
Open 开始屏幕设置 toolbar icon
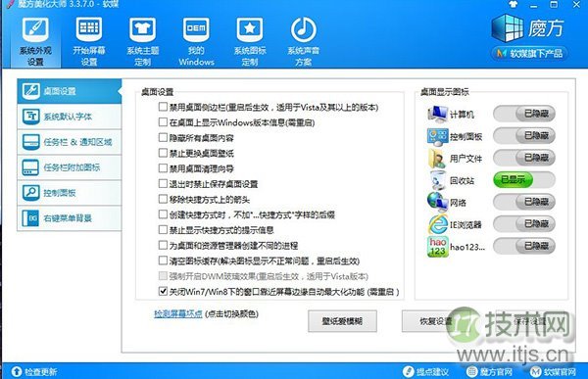click(89, 28)
